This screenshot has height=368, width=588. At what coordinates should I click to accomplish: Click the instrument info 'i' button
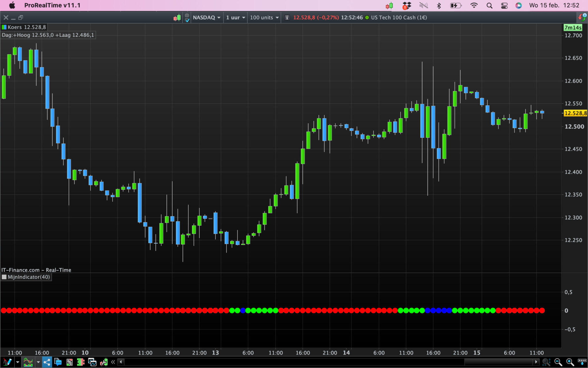(287, 18)
